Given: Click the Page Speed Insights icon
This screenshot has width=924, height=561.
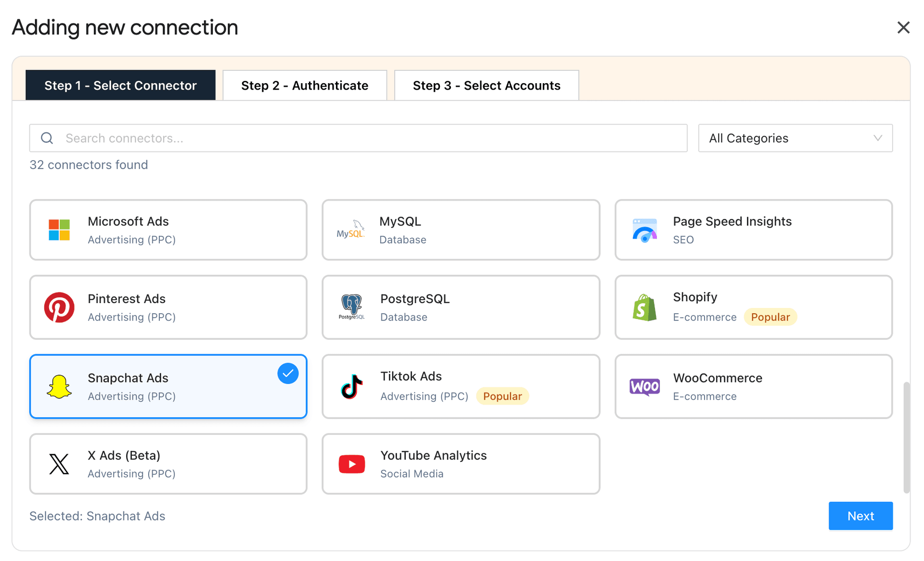Looking at the screenshot, I should [x=644, y=230].
